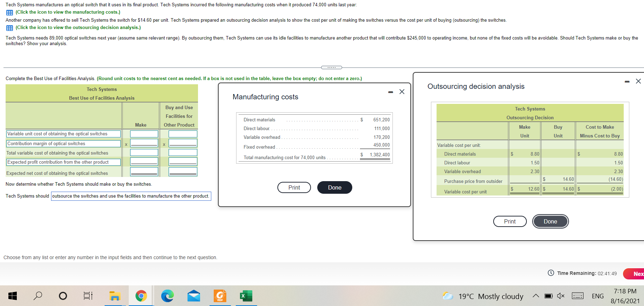Open the orange PDF reader app

220,296
